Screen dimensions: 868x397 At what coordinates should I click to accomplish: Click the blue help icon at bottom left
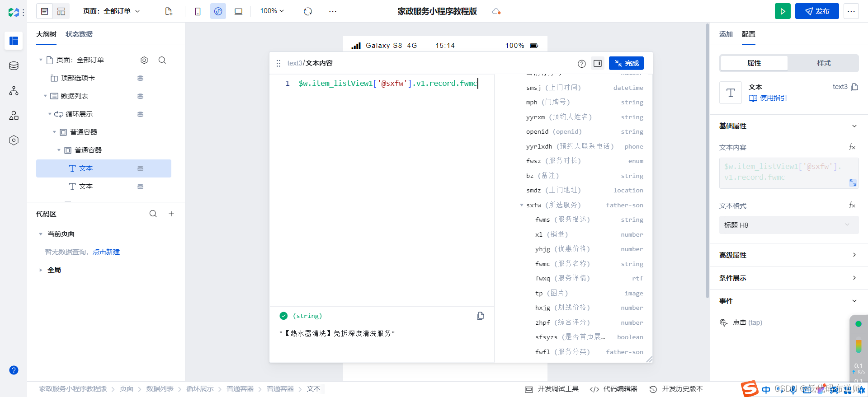(x=14, y=370)
